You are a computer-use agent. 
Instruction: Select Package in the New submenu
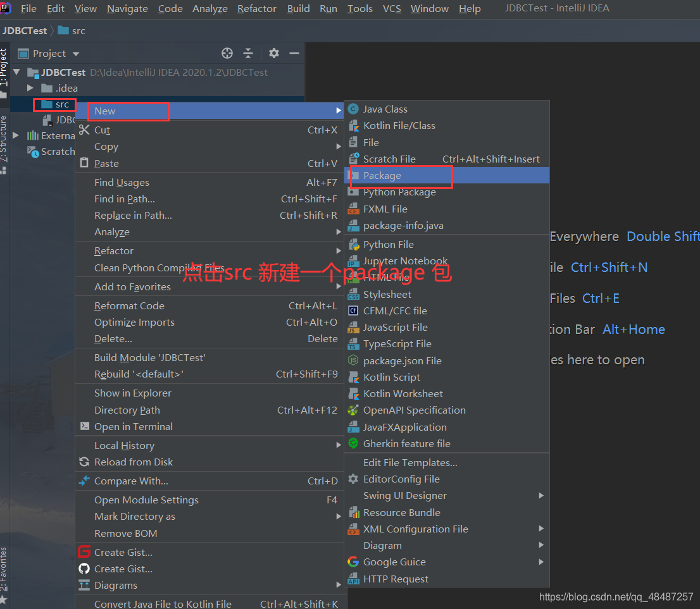coord(447,176)
